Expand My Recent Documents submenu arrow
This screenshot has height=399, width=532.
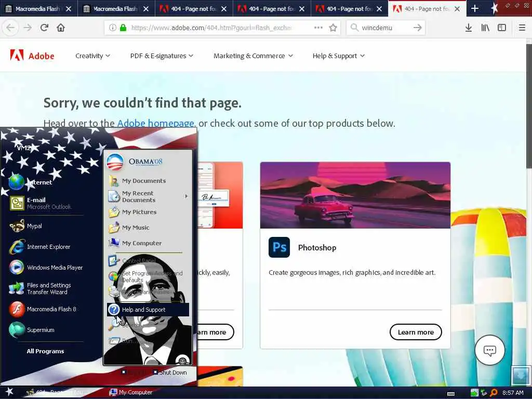pos(187,196)
